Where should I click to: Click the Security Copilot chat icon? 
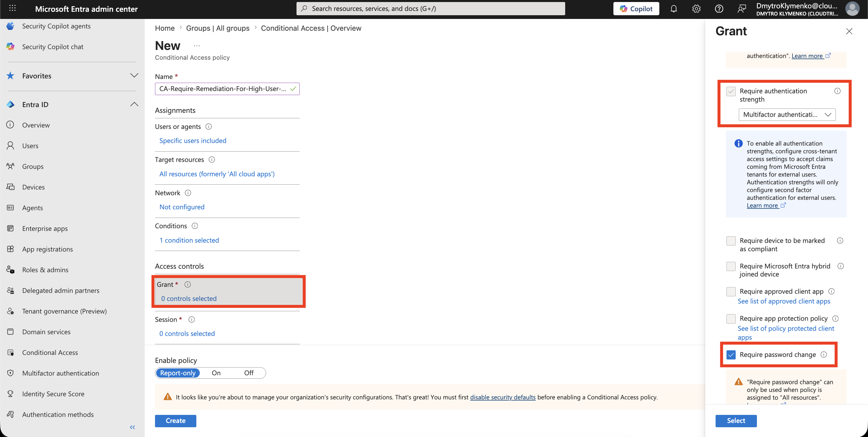(10, 47)
